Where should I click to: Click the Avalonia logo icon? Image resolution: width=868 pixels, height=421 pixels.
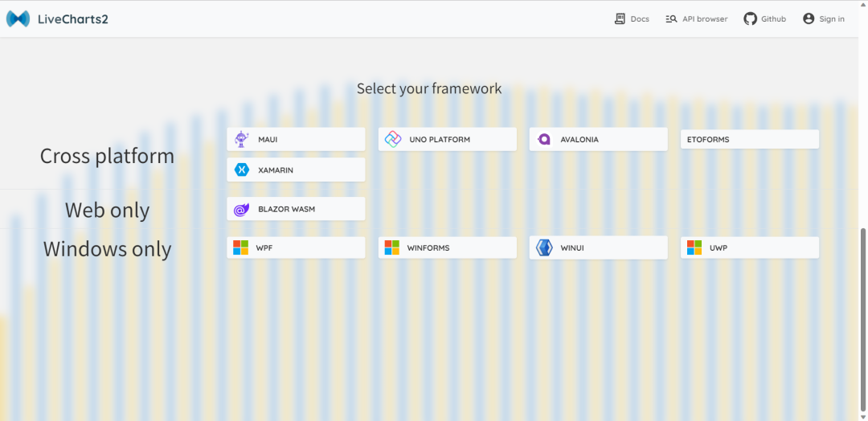pos(544,139)
